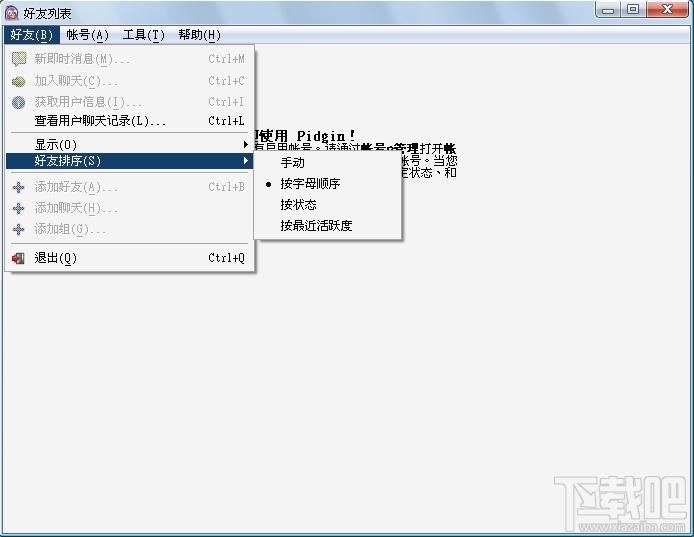Choose 退出(Q) menu entry
The image size is (694, 537).
click(x=130, y=258)
